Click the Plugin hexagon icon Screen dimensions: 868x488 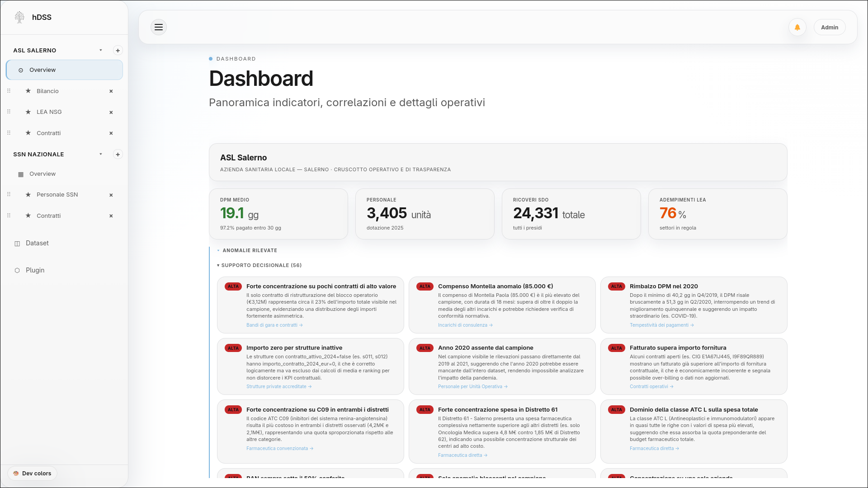click(x=17, y=270)
